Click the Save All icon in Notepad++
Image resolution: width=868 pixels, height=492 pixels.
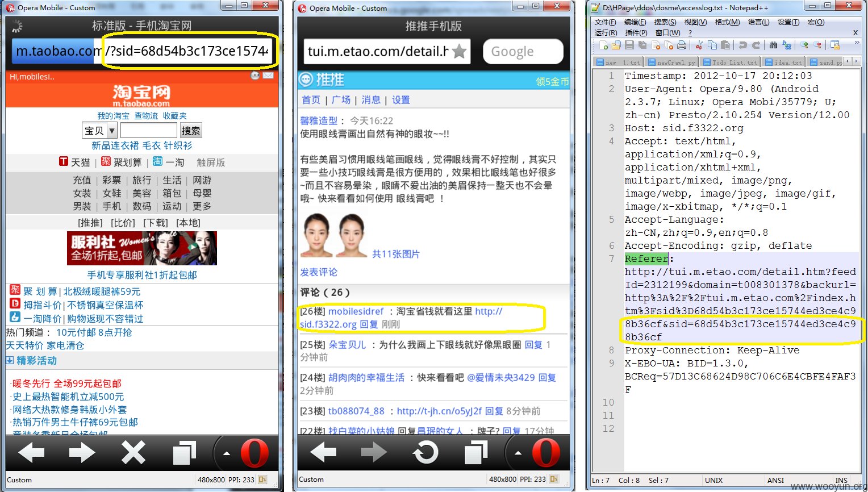(x=642, y=45)
